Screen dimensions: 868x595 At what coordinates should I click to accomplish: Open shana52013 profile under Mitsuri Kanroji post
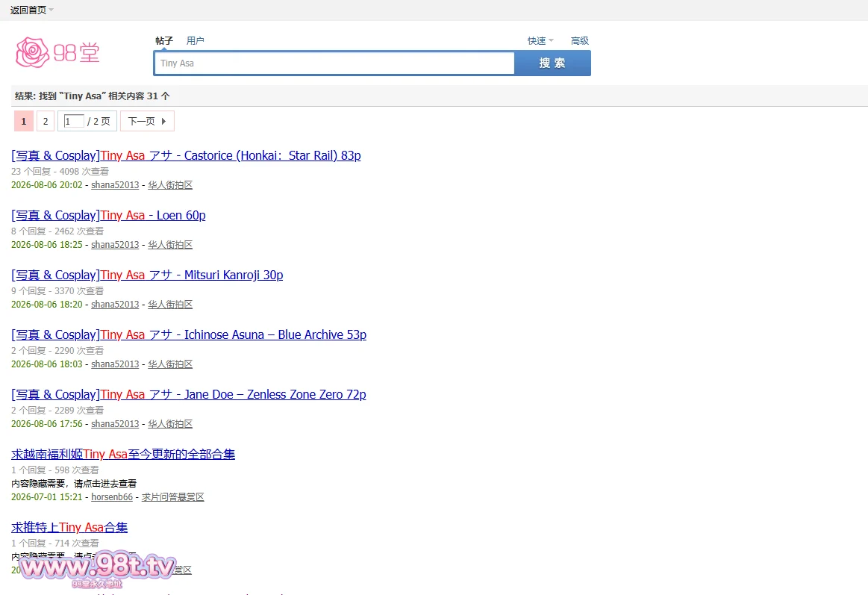[x=115, y=305]
